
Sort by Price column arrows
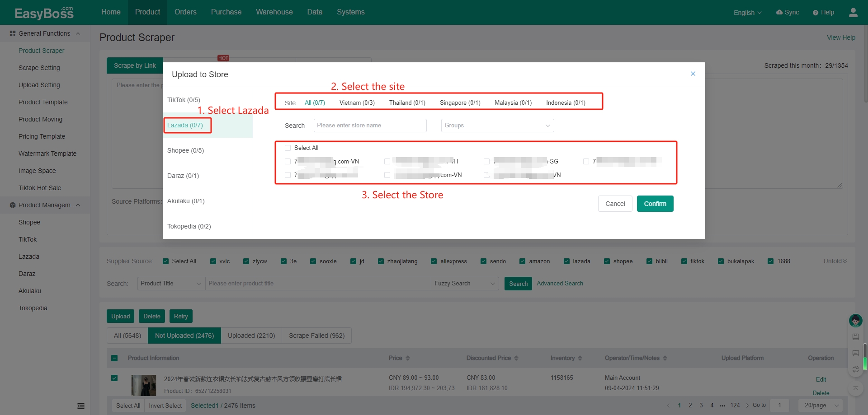click(408, 358)
